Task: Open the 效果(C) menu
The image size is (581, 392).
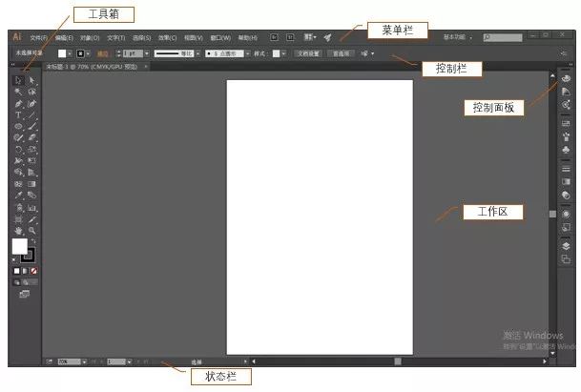Action: 167,38
